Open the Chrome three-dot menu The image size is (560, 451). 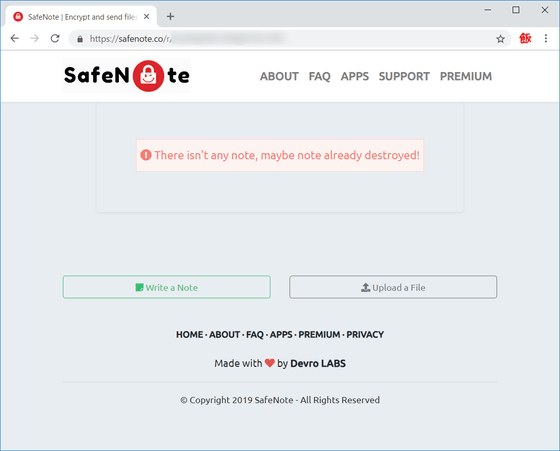[x=546, y=38]
